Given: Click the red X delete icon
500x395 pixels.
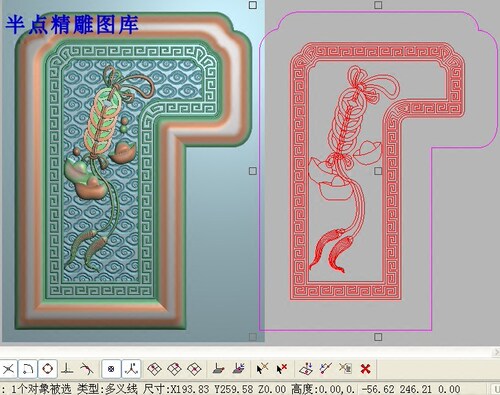Looking at the screenshot, I should pyautogui.click(x=365, y=369).
